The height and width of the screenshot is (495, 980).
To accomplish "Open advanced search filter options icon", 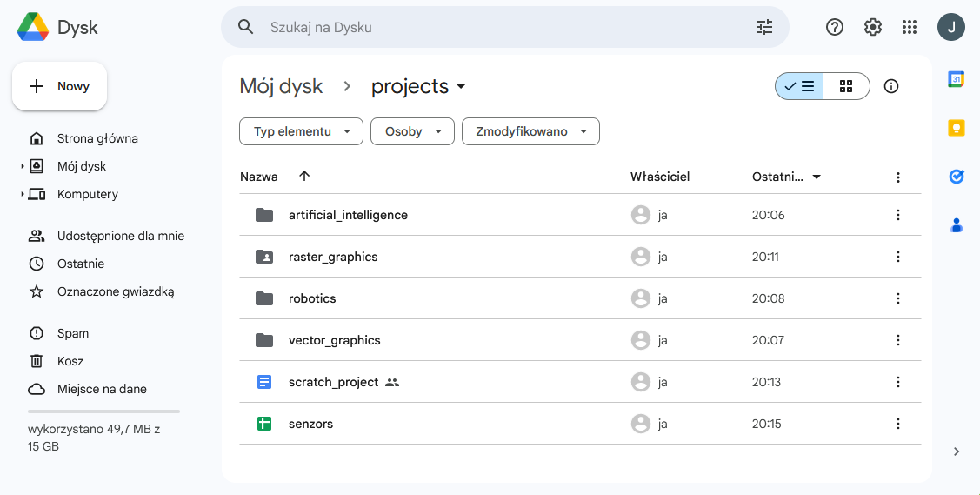I will click(x=763, y=27).
